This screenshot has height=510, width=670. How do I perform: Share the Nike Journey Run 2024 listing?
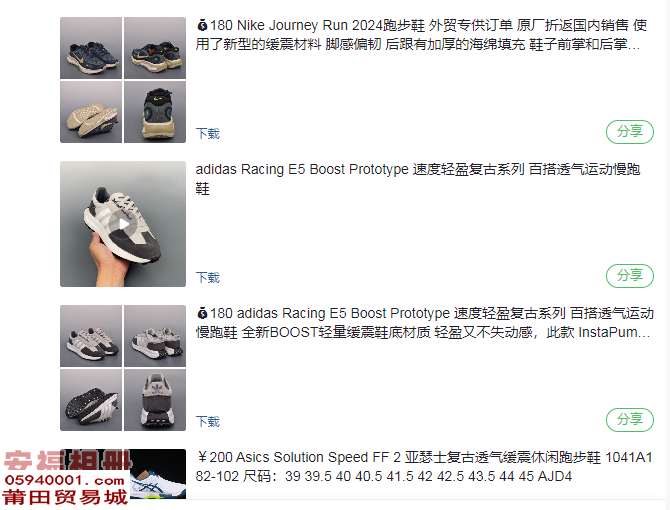(630, 132)
